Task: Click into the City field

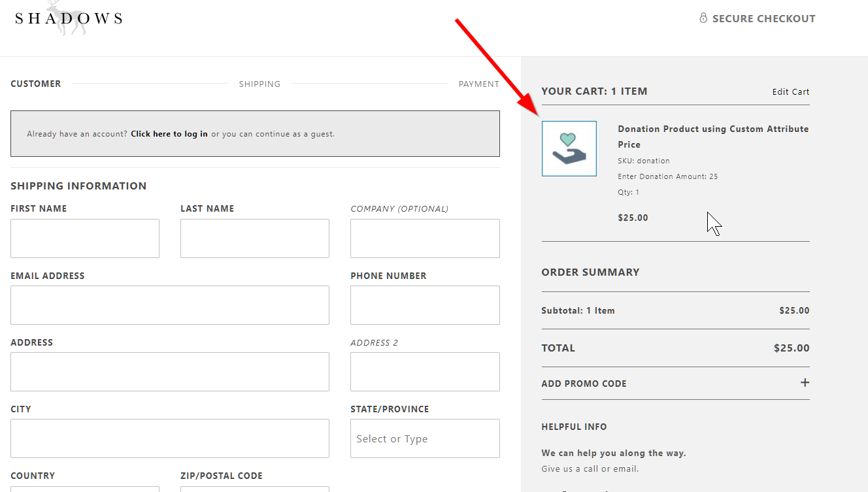Action: (x=170, y=438)
